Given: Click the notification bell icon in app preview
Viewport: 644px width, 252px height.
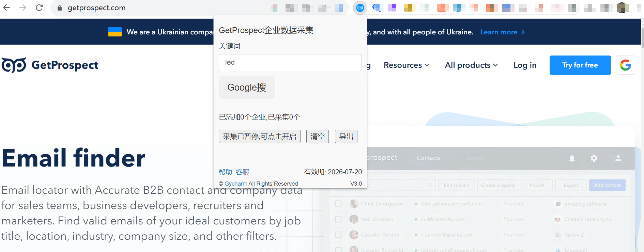Looking at the screenshot, I should 572,158.
